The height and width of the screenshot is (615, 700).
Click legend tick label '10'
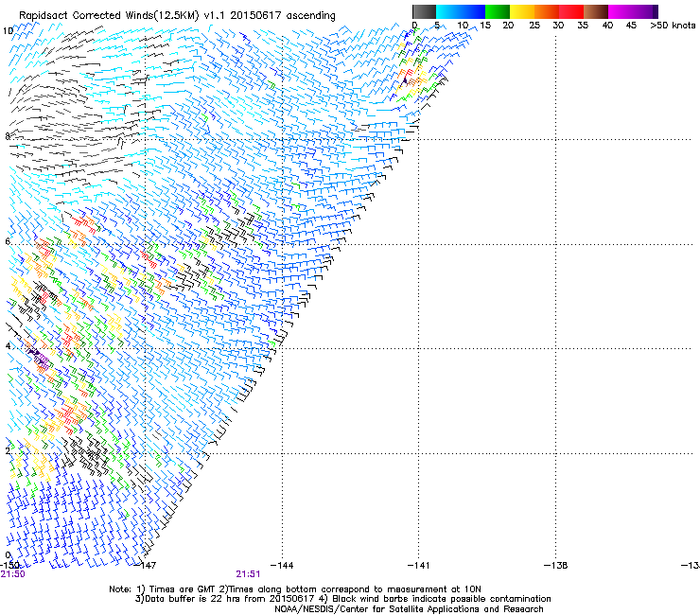(x=463, y=25)
